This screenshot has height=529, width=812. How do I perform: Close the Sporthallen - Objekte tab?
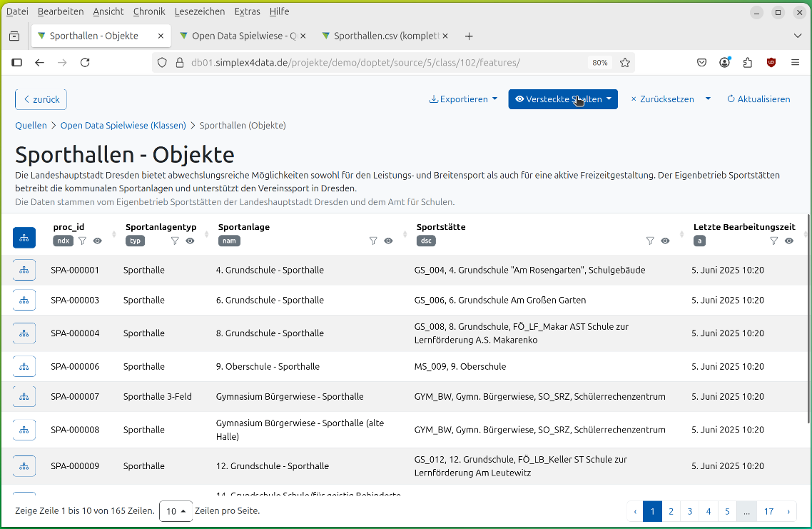pos(161,36)
